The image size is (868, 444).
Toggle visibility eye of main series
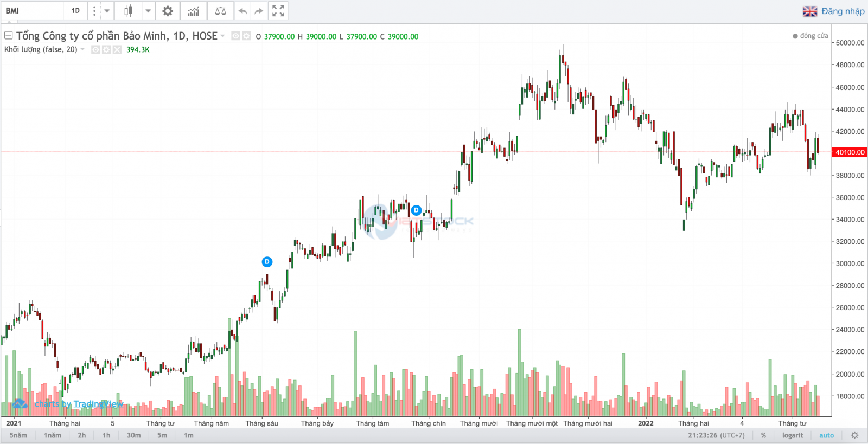click(x=235, y=36)
